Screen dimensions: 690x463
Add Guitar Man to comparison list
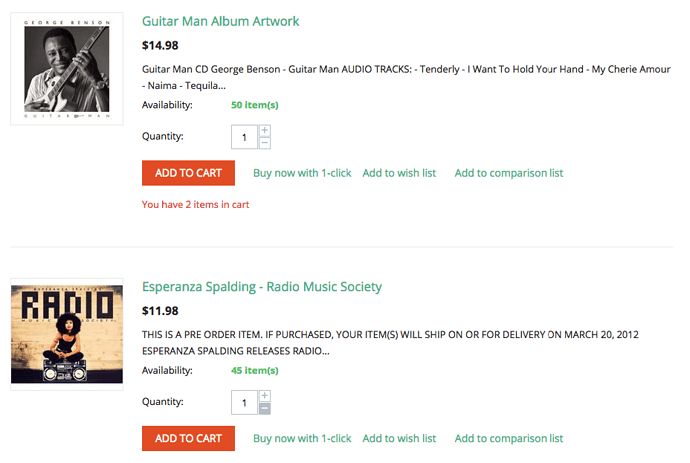click(x=509, y=173)
